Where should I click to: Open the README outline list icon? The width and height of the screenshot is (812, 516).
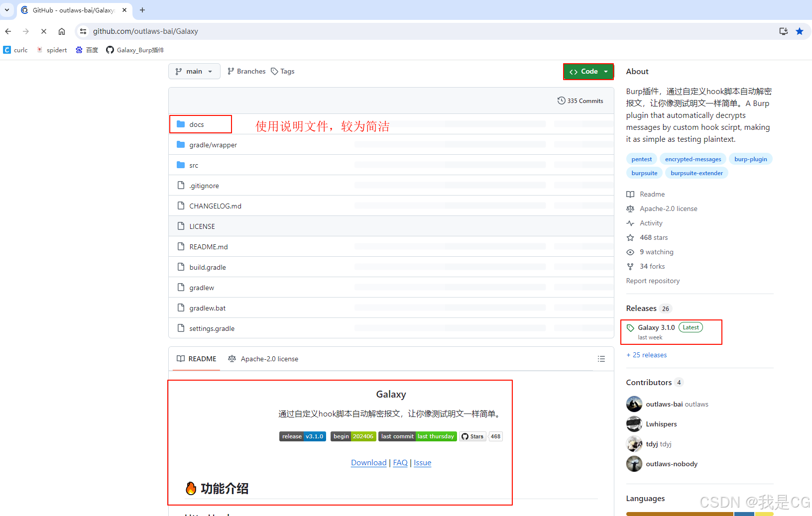click(x=601, y=359)
